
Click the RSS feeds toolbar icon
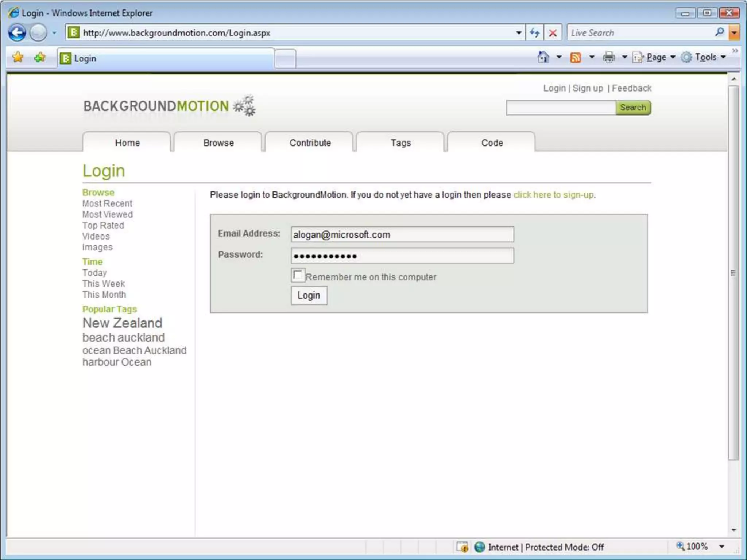(x=575, y=57)
